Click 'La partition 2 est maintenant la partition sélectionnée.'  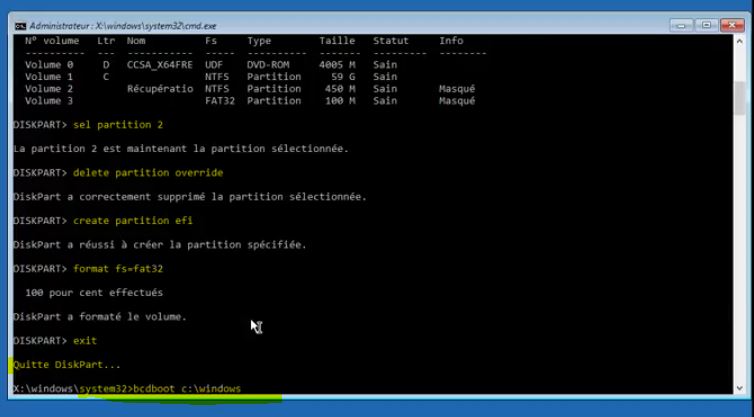pyautogui.click(x=181, y=149)
